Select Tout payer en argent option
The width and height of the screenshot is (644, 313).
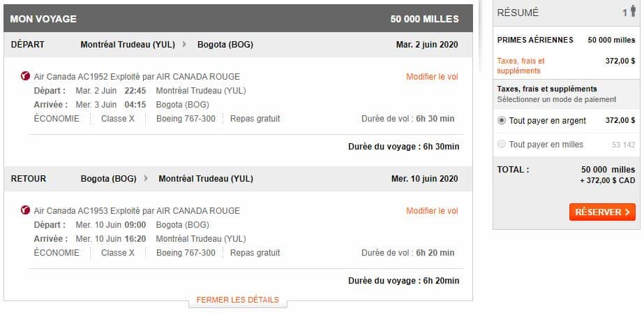[502, 121]
